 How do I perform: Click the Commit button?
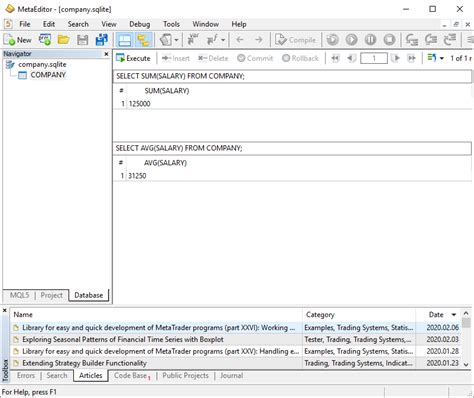tap(255, 58)
